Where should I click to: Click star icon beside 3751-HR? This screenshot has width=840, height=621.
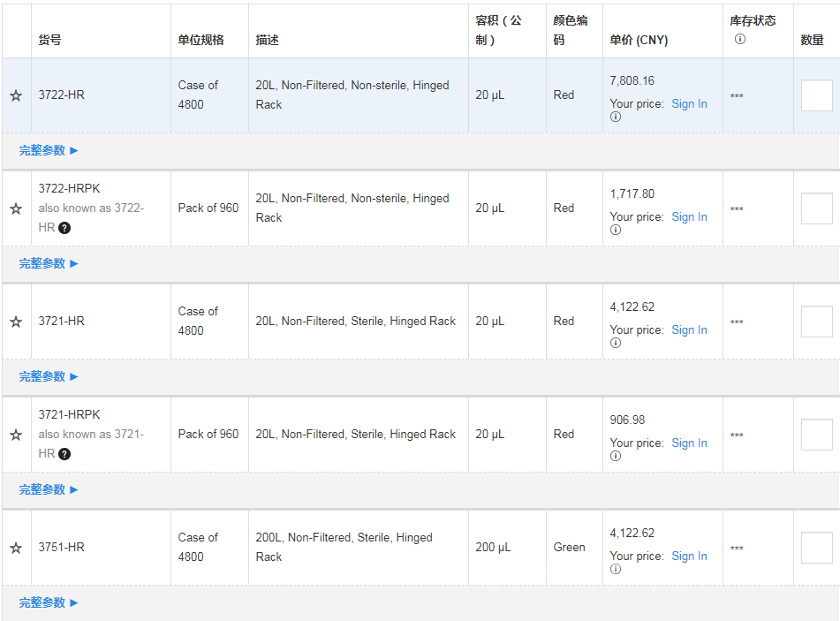coord(16,548)
